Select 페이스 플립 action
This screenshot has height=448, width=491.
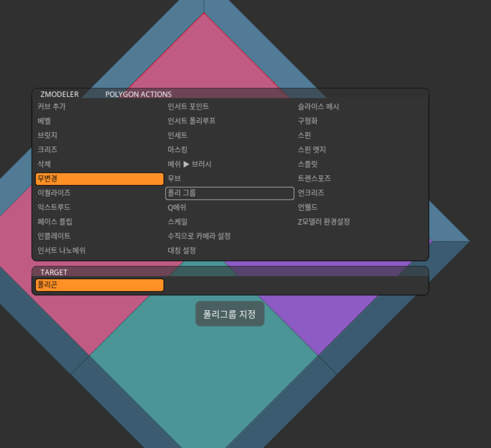click(100, 222)
